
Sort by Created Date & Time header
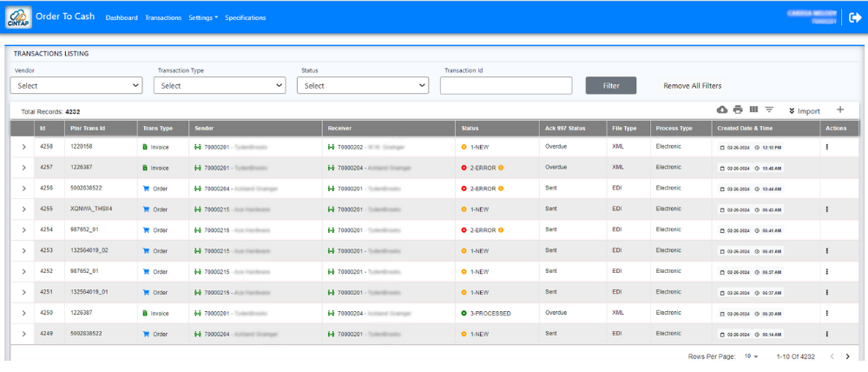(743, 128)
